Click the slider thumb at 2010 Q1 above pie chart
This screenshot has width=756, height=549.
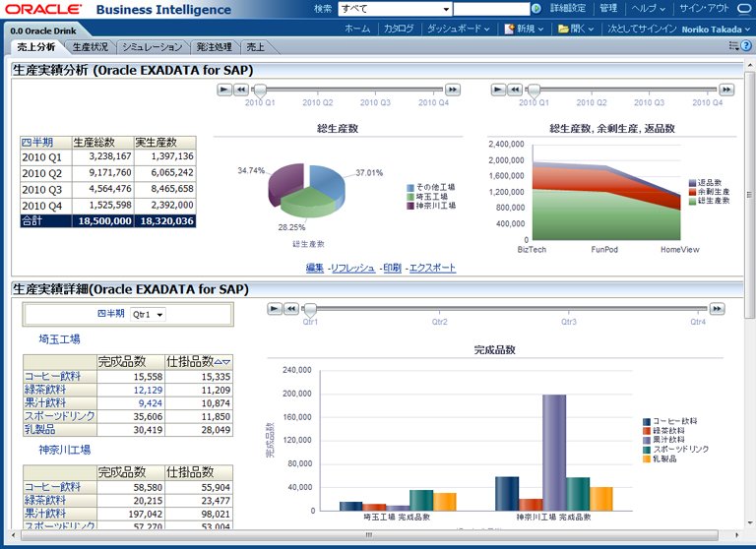pos(260,91)
